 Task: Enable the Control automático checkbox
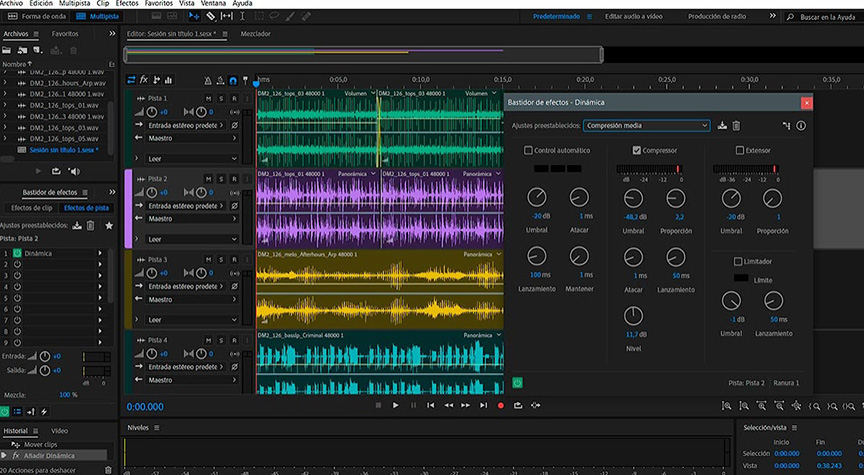528,150
